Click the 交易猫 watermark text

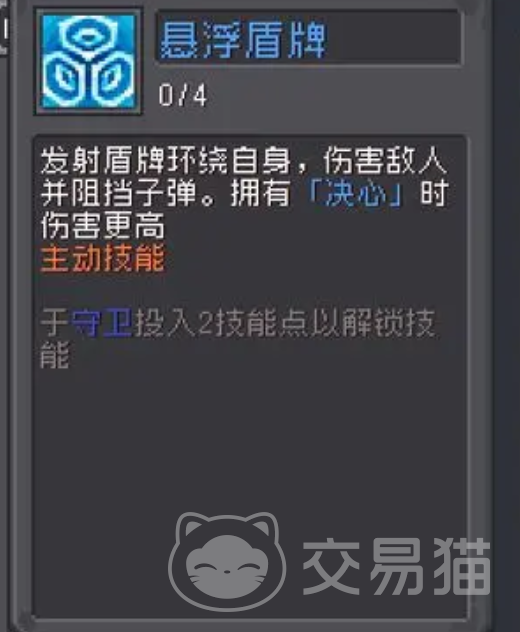pos(396,567)
